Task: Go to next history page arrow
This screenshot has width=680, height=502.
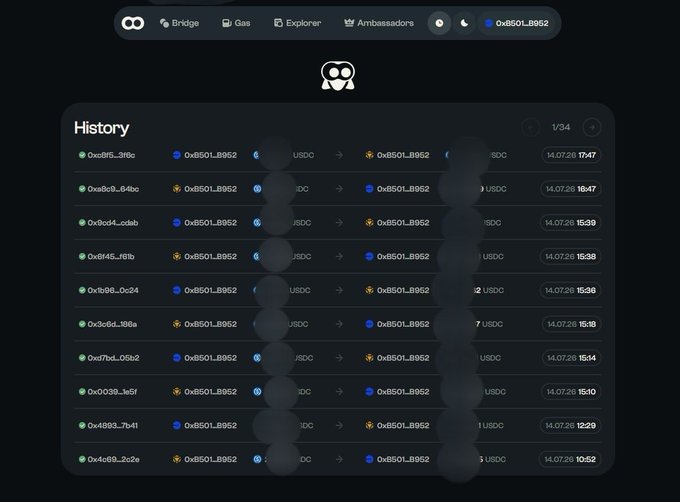Action: pyautogui.click(x=592, y=127)
